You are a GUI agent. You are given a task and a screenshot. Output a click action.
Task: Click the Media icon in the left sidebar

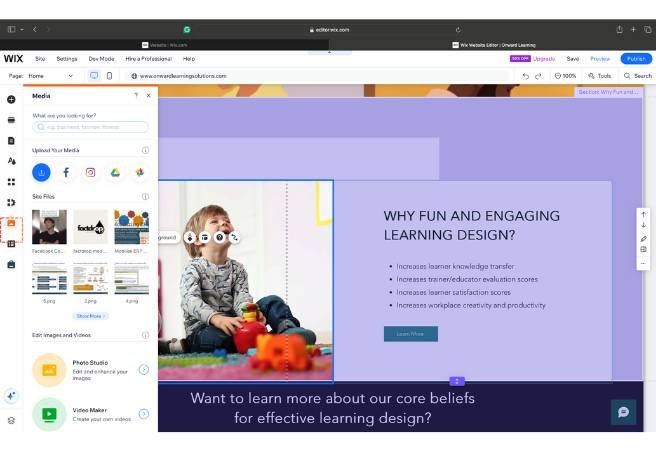click(11, 223)
